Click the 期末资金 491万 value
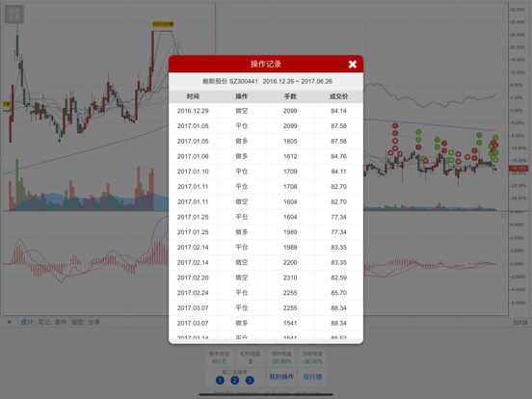 (x=219, y=361)
